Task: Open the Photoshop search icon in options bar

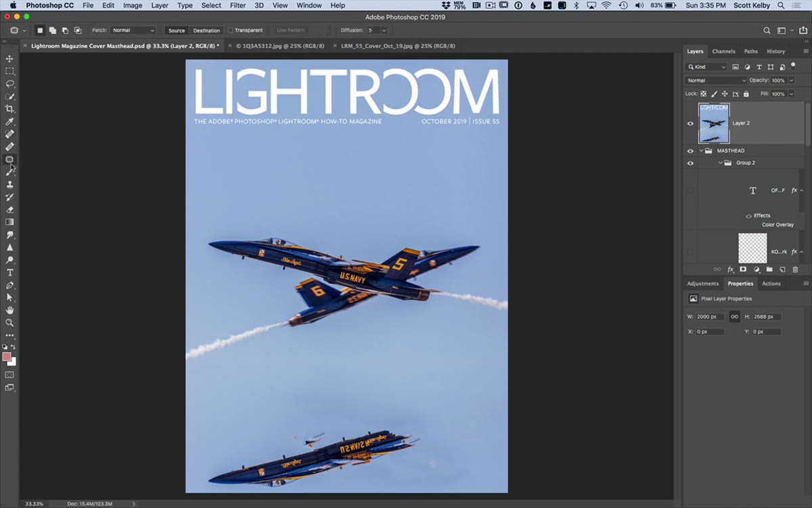Action: pyautogui.click(x=767, y=30)
